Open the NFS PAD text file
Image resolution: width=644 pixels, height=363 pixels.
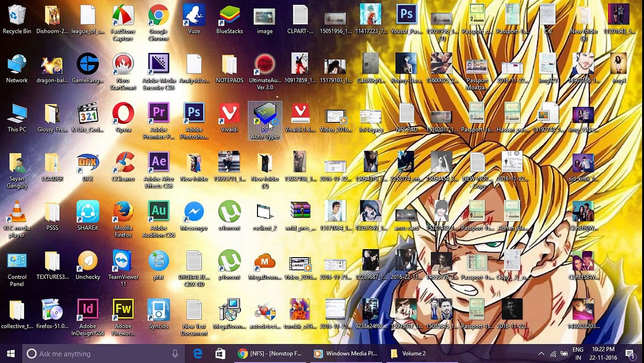click(406, 118)
